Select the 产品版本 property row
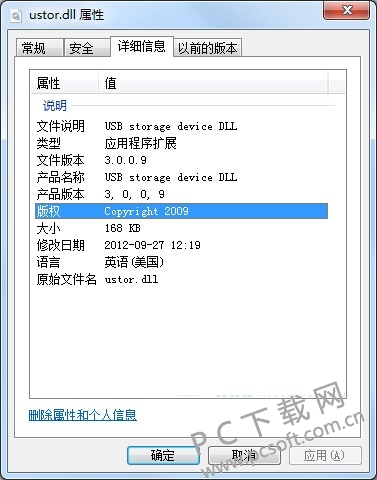The image size is (377, 480). [x=181, y=194]
